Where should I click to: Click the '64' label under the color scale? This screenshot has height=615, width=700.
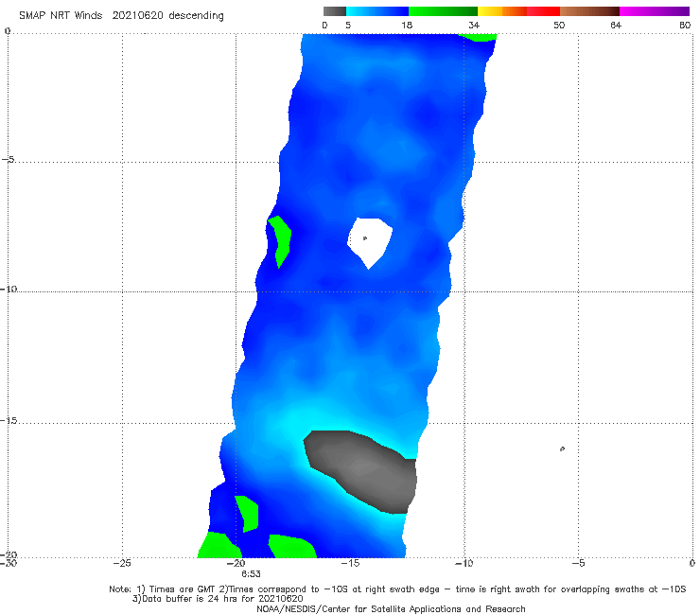coord(616,25)
